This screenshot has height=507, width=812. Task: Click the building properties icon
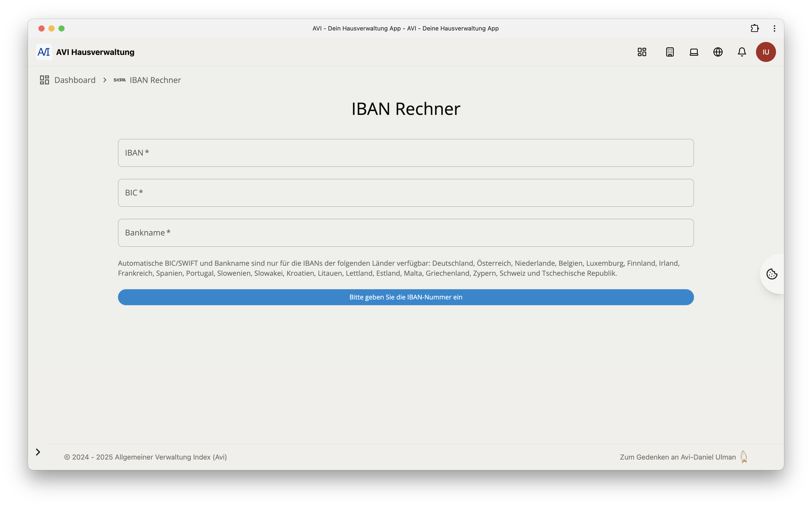tap(670, 52)
